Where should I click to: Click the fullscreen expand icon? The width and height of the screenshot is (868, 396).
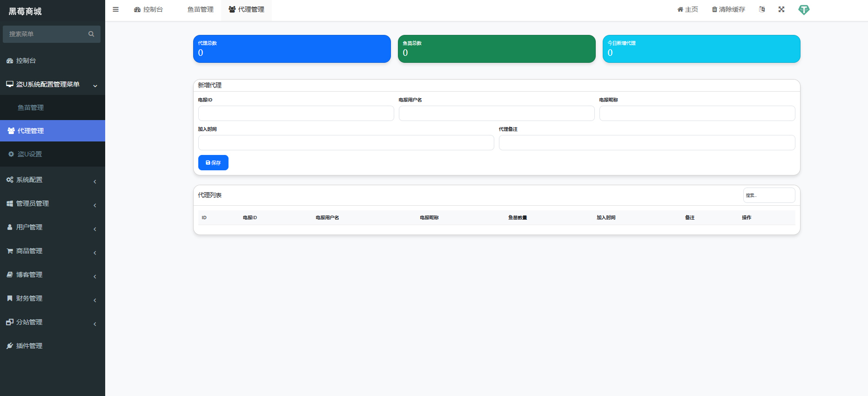click(x=781, y=9)
